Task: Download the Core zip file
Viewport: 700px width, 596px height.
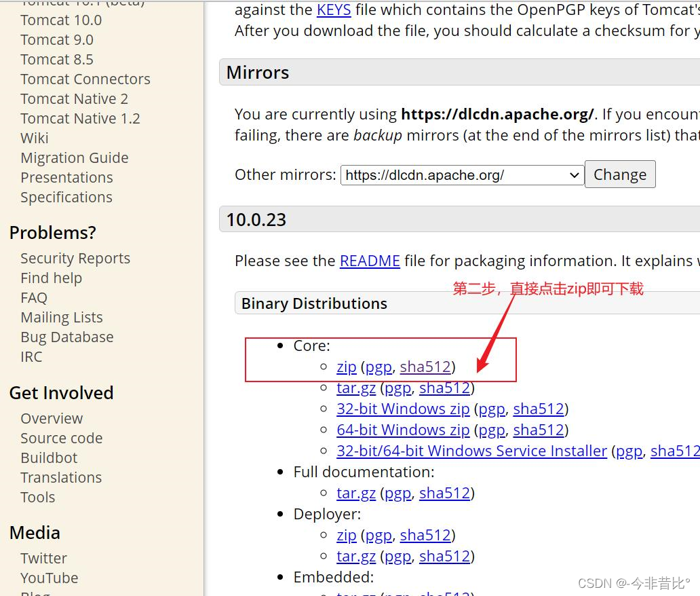Action: 347,367
